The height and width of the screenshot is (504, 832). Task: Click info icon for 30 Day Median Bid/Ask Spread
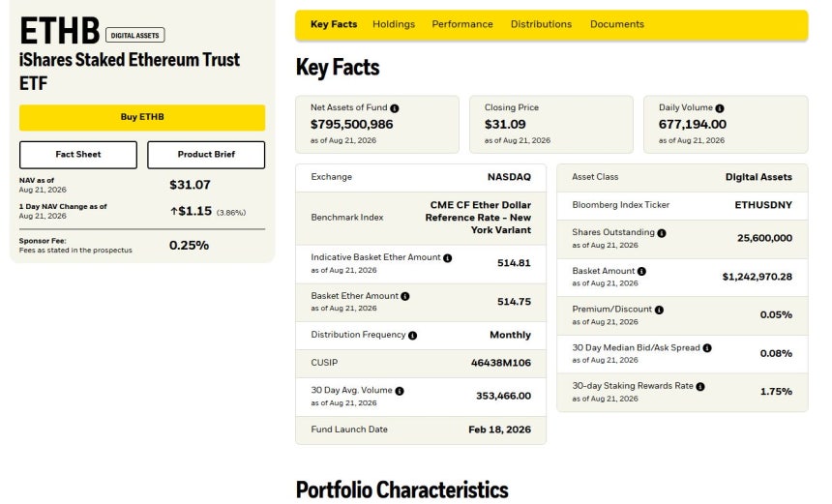(x=707, y=348)
